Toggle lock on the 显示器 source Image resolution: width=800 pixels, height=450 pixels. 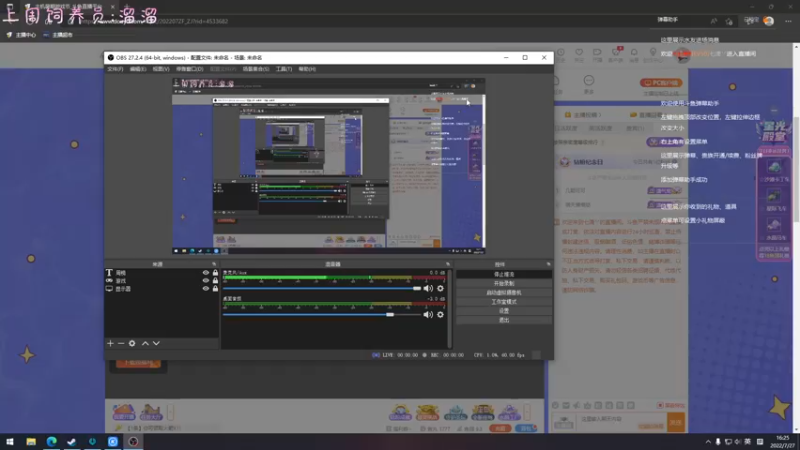click(215, 289)
